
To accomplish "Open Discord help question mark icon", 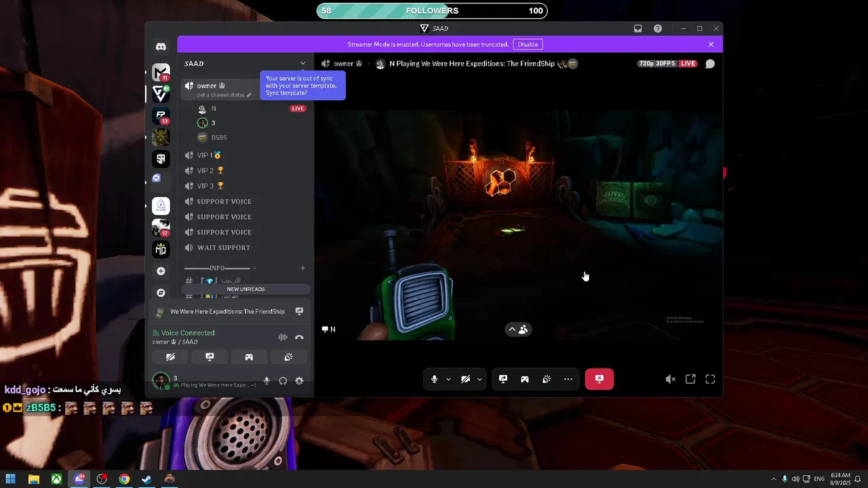I will click(658, 28).
